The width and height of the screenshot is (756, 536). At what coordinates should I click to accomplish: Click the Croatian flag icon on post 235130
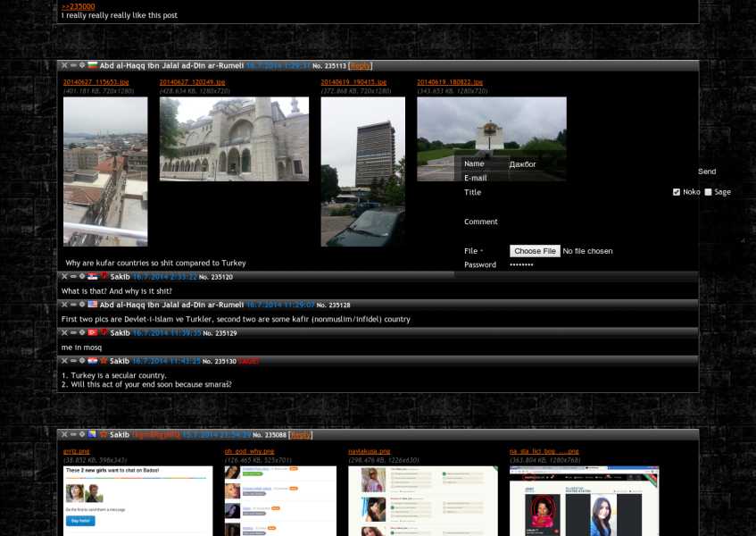[x=93, y=360]
